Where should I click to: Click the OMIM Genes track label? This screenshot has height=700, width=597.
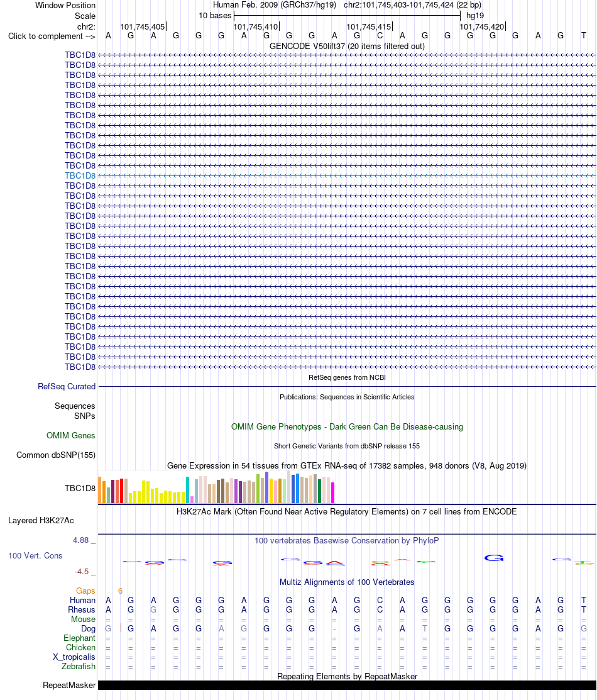click(x=71, y=436)
